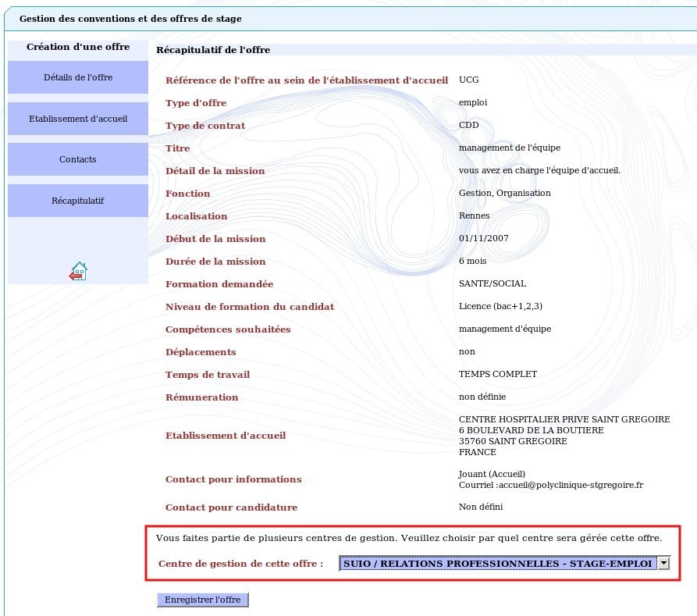Viewport: 697px width, 616px height.
Task: Click the management de l'équipe title value
Action: point(509,148)
